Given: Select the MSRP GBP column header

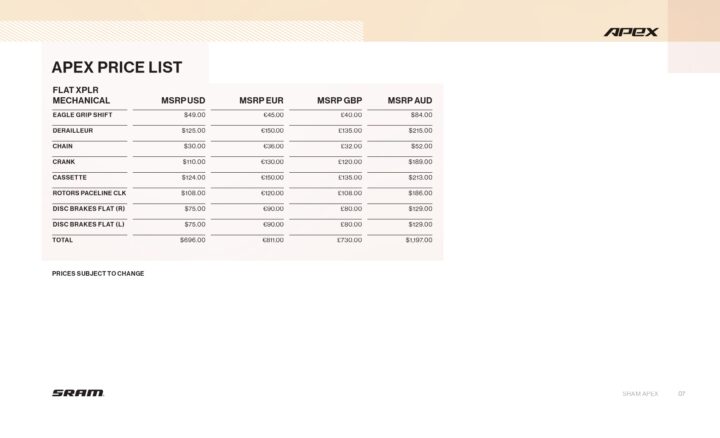Looking at the screenshot, I should point(339,100).
